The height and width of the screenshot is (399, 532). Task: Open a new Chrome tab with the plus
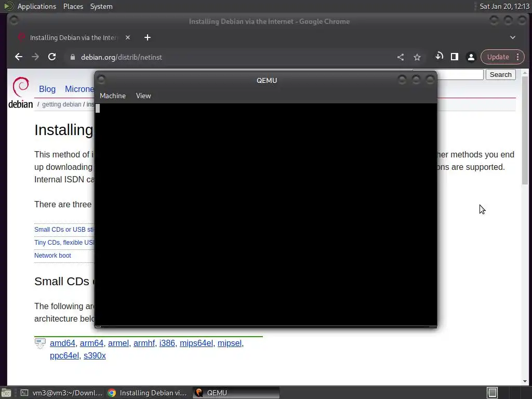click(x=147, y=37)
